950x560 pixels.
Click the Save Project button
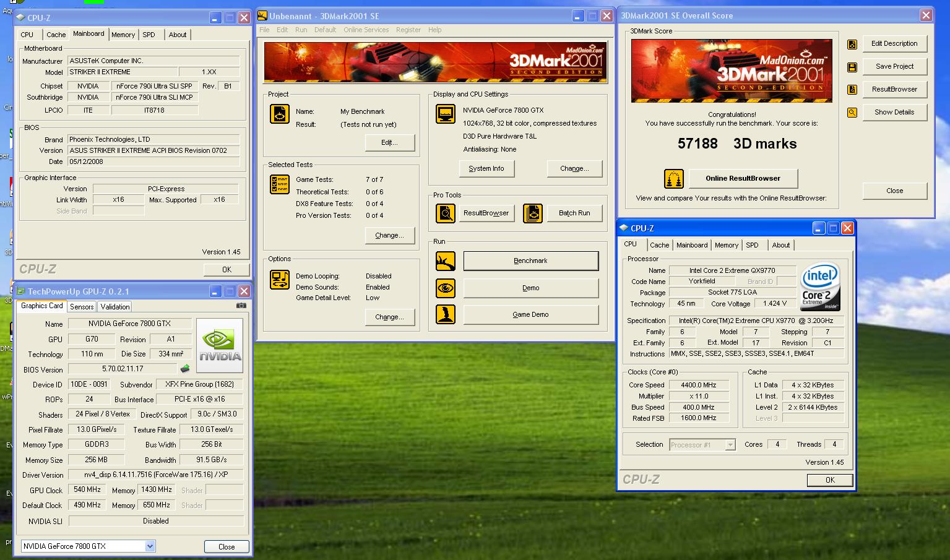point(894,66)
